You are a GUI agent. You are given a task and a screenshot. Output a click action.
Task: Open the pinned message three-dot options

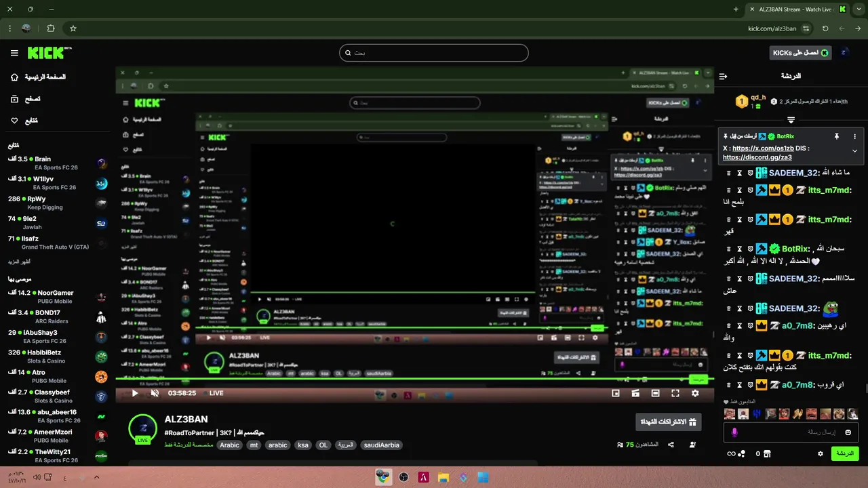tap(854, 136)
